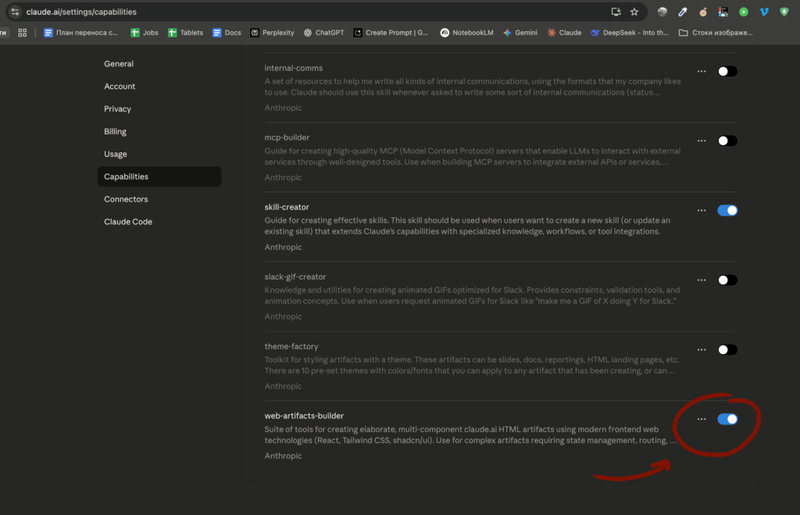The image size is (800, 515).
Task: Enable the mcp-builder skill toggle
Action: (x=727, y=141)
